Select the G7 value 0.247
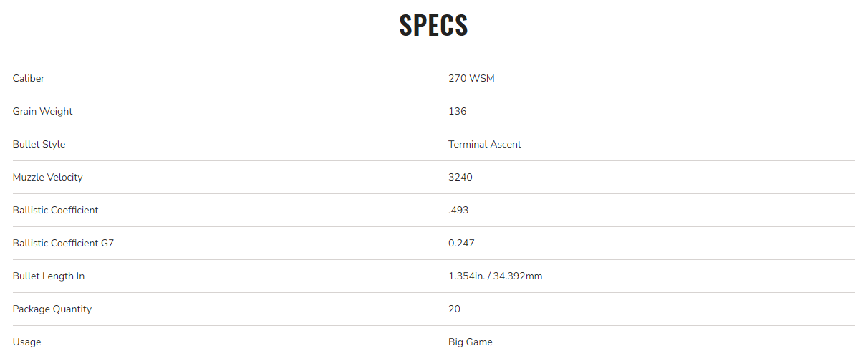 click(461, 243)
